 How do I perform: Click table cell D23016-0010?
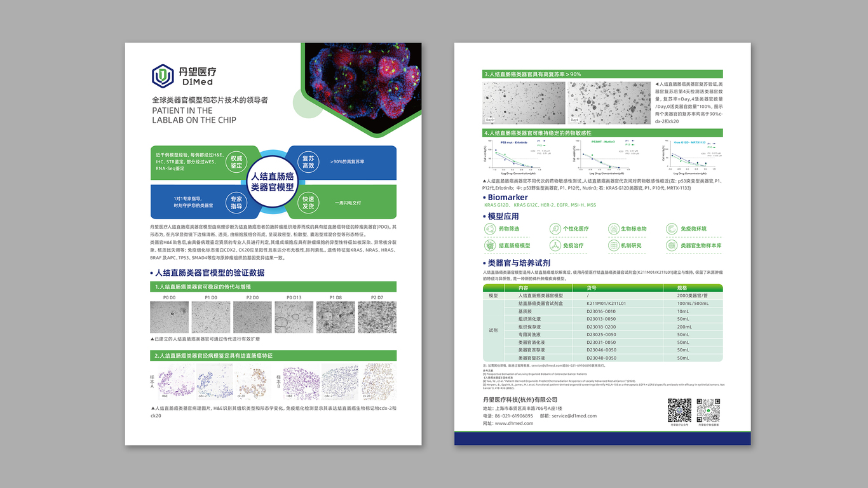[601, 311]
